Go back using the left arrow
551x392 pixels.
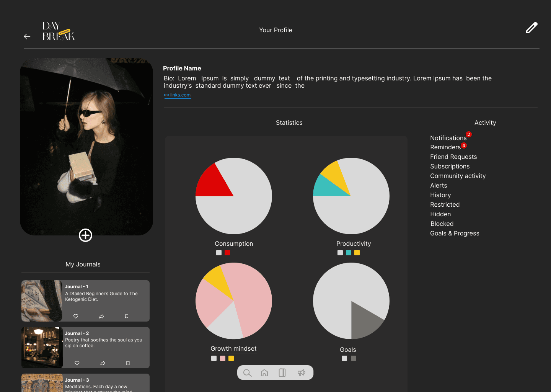(27, 36)
